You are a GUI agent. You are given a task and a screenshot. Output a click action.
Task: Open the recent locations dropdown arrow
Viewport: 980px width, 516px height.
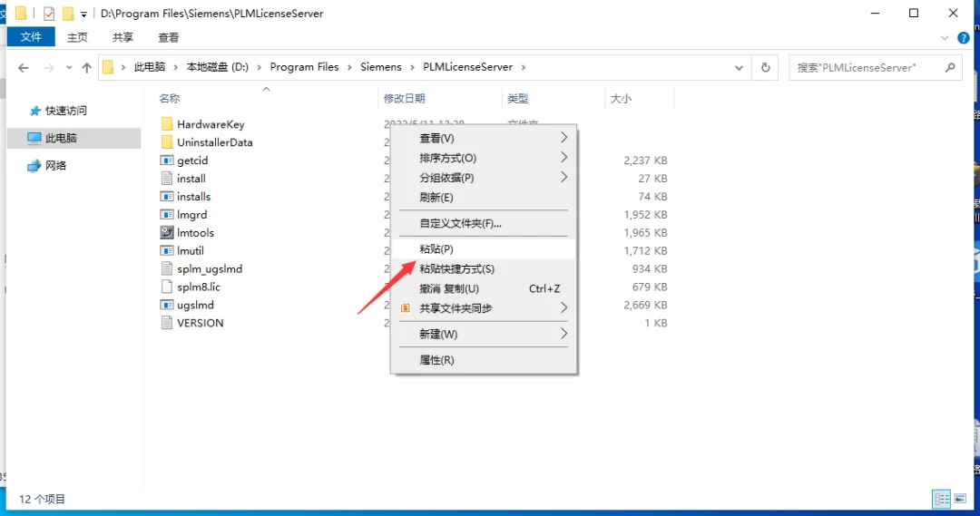[x=69, y=67]
